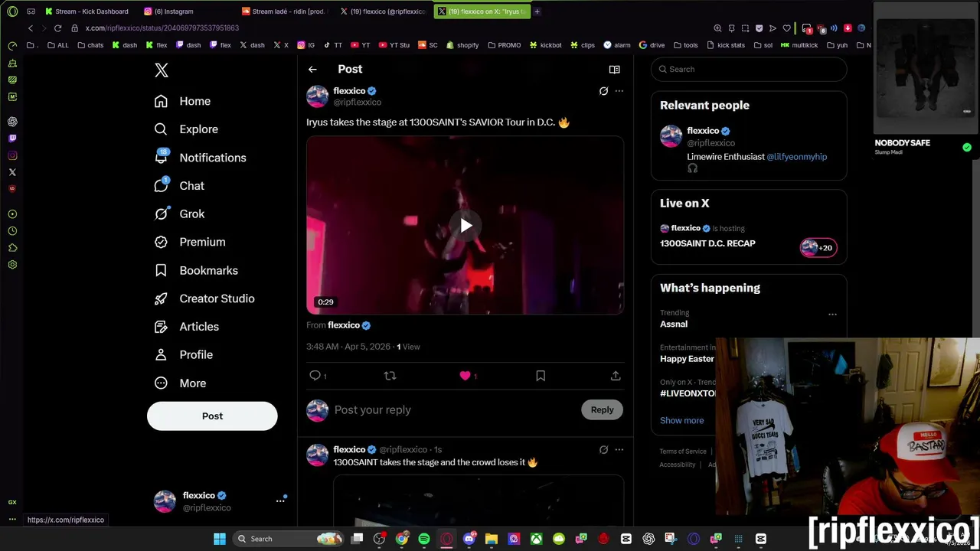
Task: Open flexxico avatar in Relevant people
Action: [x=671, y=136]
